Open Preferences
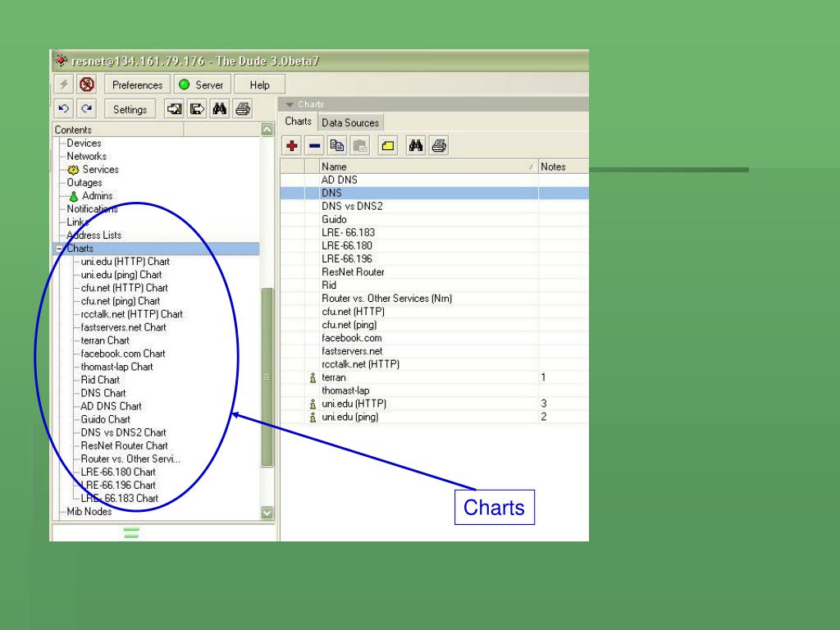840x630 pixels. [138, 84]
